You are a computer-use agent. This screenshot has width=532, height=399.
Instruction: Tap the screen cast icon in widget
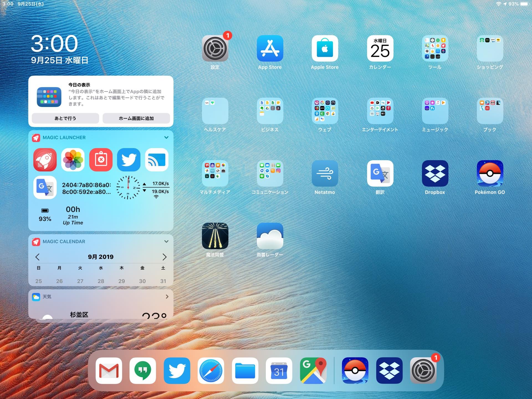click(157, 160)
